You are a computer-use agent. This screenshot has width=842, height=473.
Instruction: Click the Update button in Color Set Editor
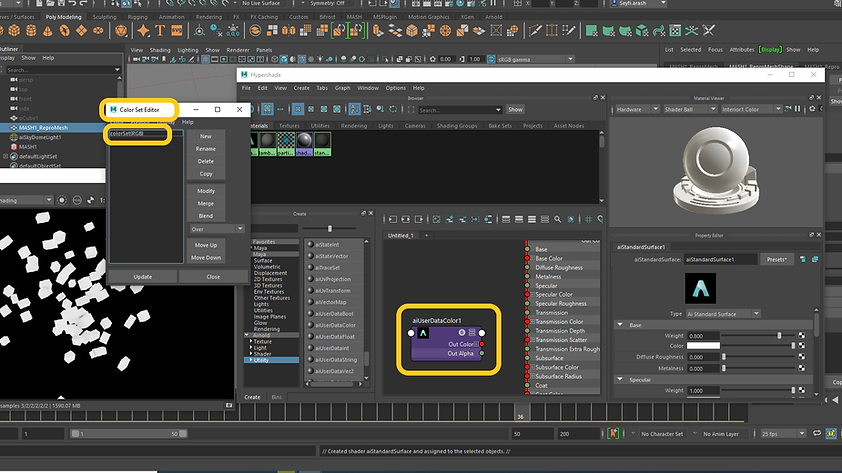143,277
